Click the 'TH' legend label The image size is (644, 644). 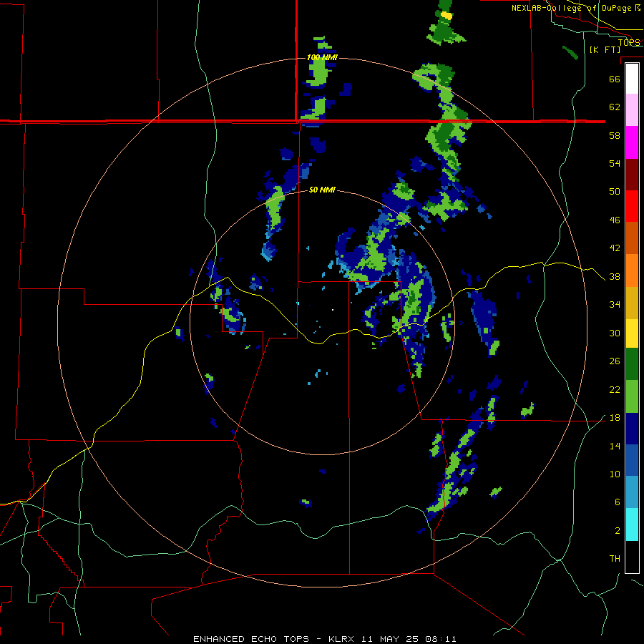tap(615, 559)
